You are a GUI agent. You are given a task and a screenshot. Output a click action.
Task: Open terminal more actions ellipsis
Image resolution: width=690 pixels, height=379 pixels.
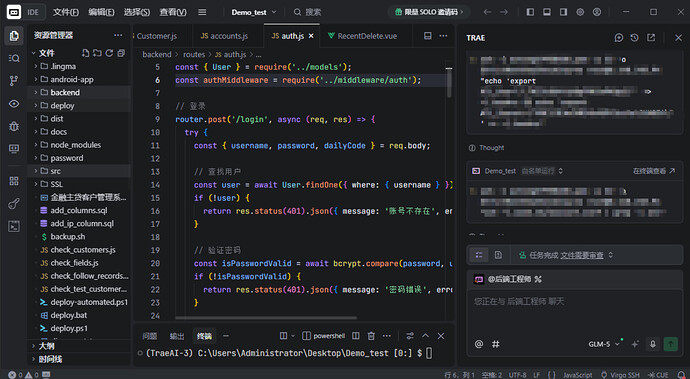386,336
